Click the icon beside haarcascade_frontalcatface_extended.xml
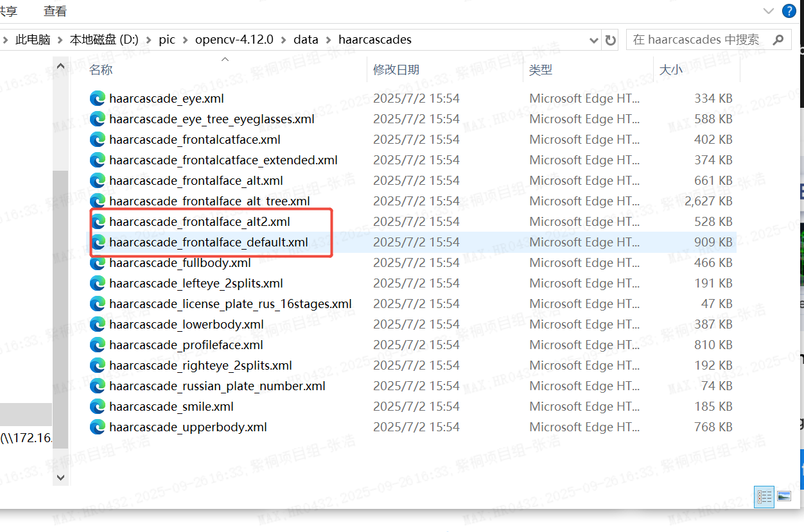Screen dimensions: 804x532 [x=98, y=160]
